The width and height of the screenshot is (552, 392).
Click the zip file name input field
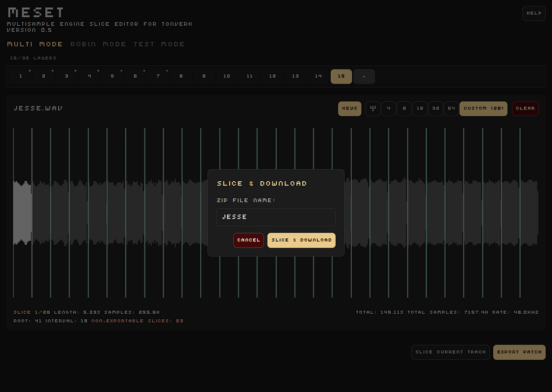275,217
